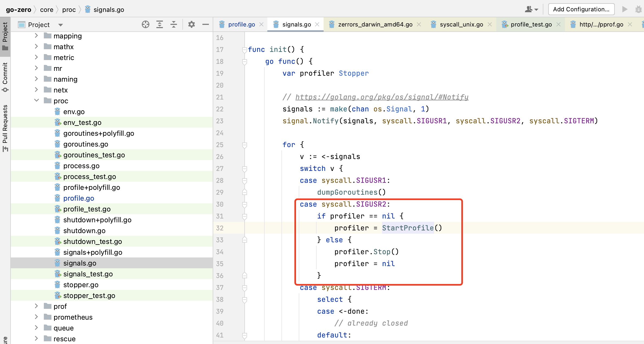Click the fold marker on line 30
Screen dimensions: 644x344
245,204
